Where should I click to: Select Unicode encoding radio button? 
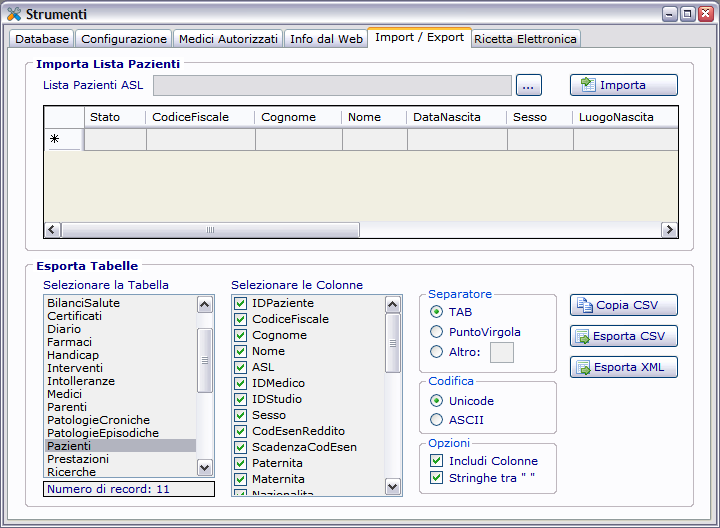436,401
